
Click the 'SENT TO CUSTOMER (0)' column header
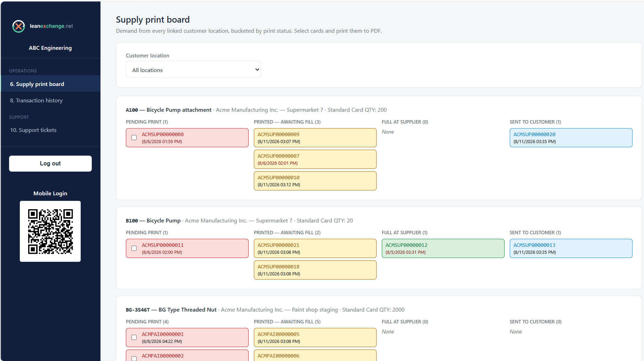point(536,322)
